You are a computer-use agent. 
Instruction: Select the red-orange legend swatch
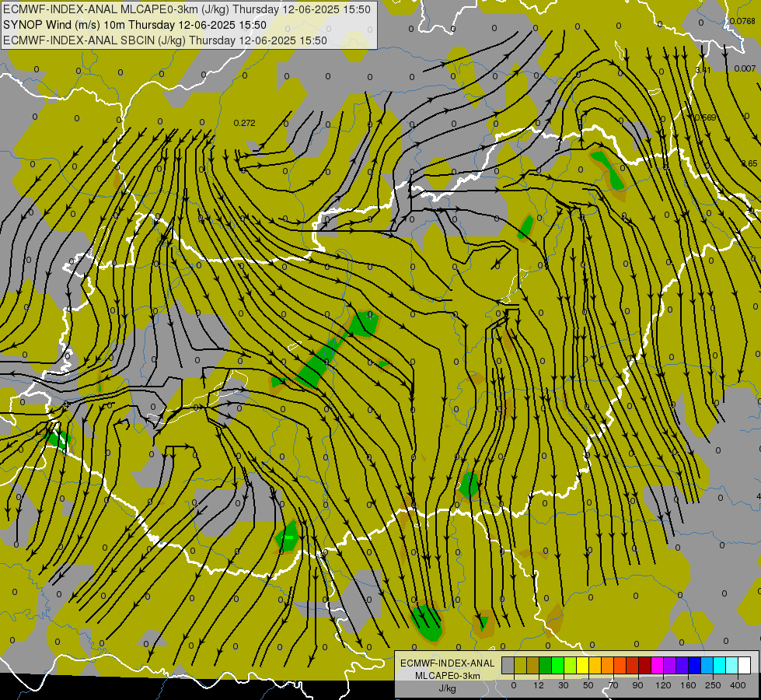pyautogui.click(x=620, y=666)
